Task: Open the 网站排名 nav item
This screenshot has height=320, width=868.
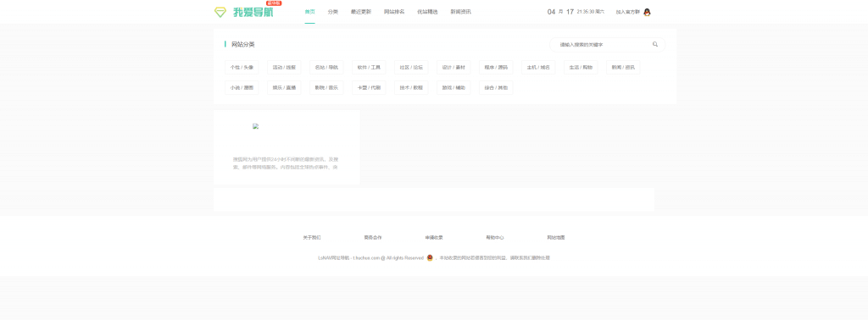Action: click(x=394, y=12)
